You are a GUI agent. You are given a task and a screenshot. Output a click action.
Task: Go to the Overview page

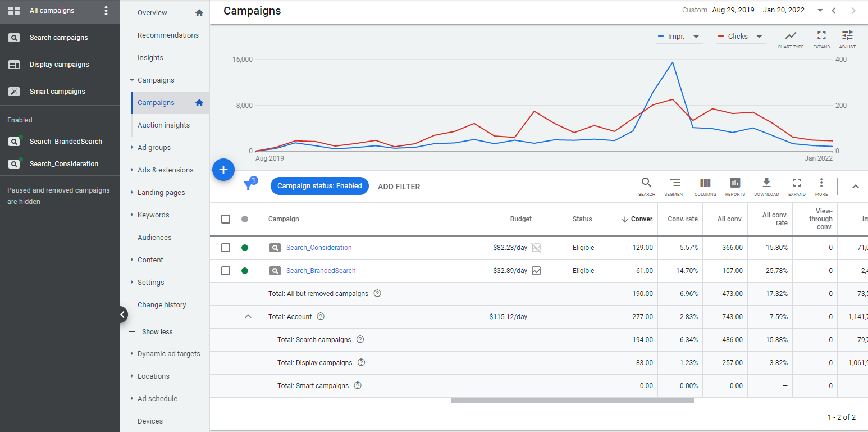[x=152, y=12]
